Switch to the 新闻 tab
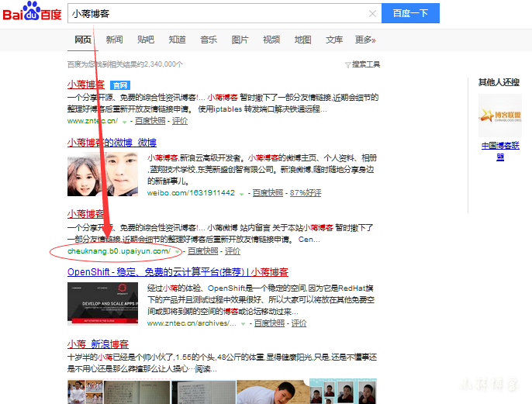The width and height of the screenshot is (532, 404). point(114,40)
